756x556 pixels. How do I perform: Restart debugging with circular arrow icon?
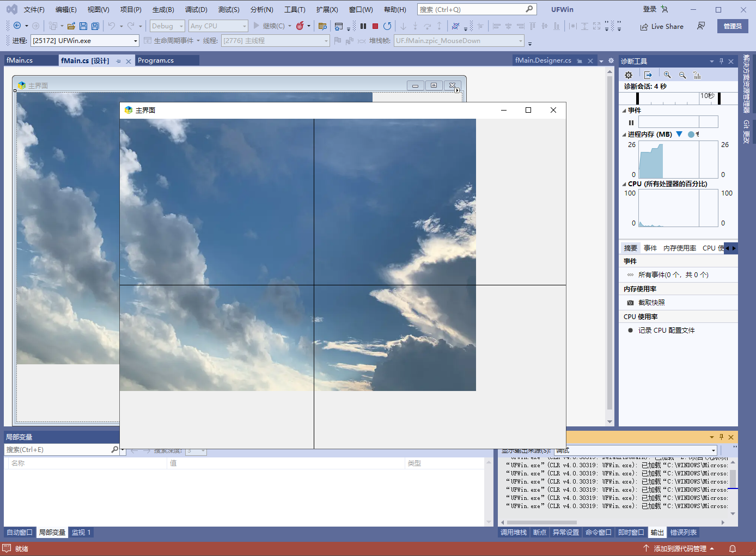pyautogui.click(x=387, y=26)
